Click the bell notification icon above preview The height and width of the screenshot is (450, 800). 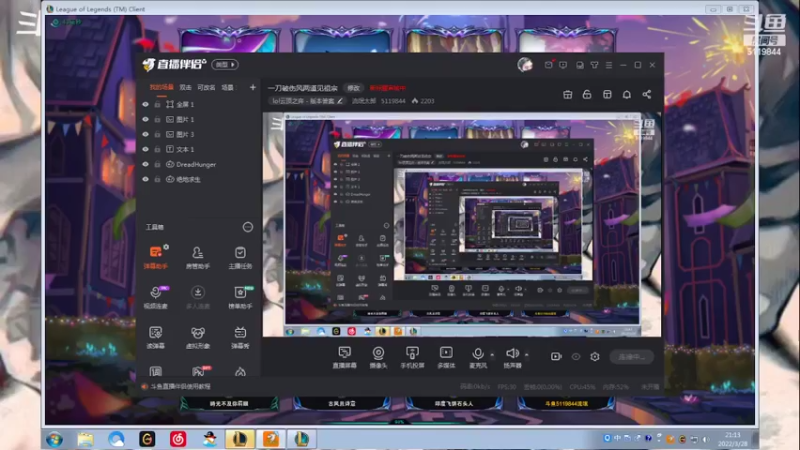pyautogui.click(x=627, y=94)
